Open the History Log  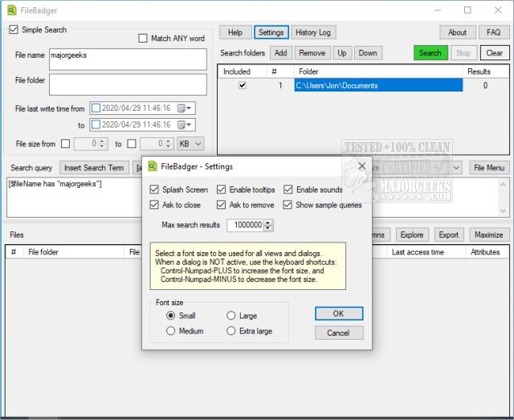(313, 32)
